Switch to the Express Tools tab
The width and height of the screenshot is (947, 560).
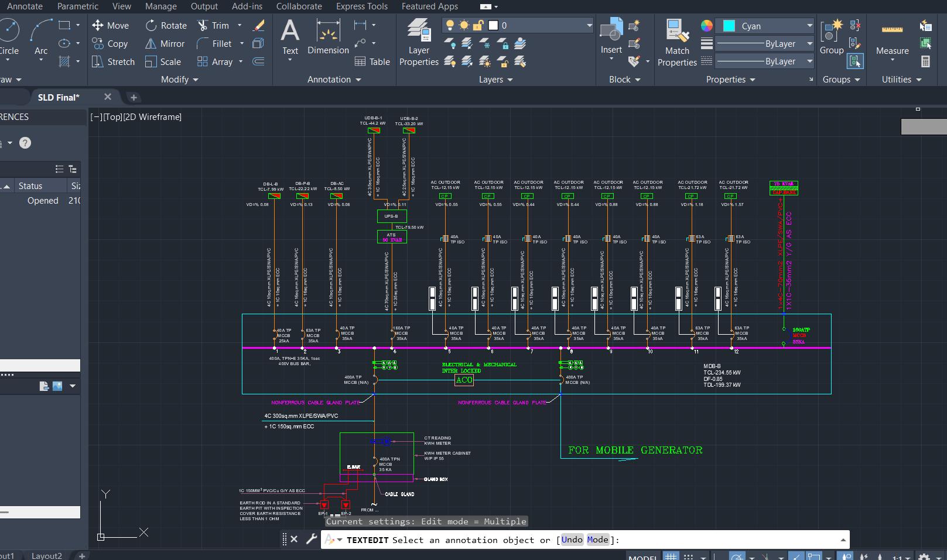click(362, 6)
